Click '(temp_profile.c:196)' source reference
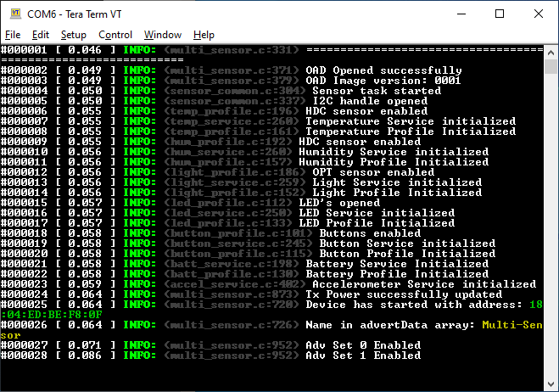Image resolution: width=559 pixels, height=392 pixels. (x=231, y=111)
